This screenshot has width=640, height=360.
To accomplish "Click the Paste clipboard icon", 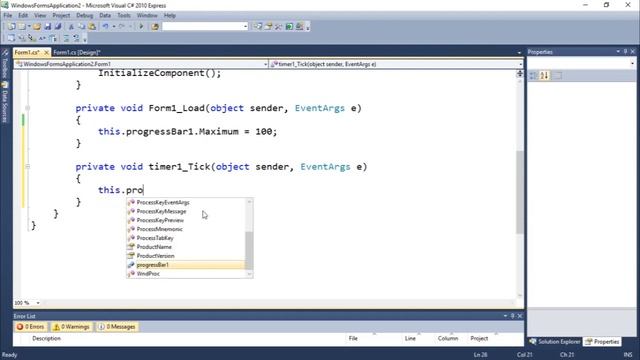I will 92,27.
